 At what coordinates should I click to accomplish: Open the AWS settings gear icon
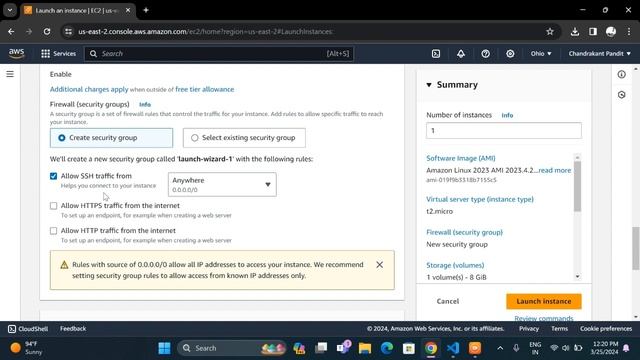tap(510, 53)
